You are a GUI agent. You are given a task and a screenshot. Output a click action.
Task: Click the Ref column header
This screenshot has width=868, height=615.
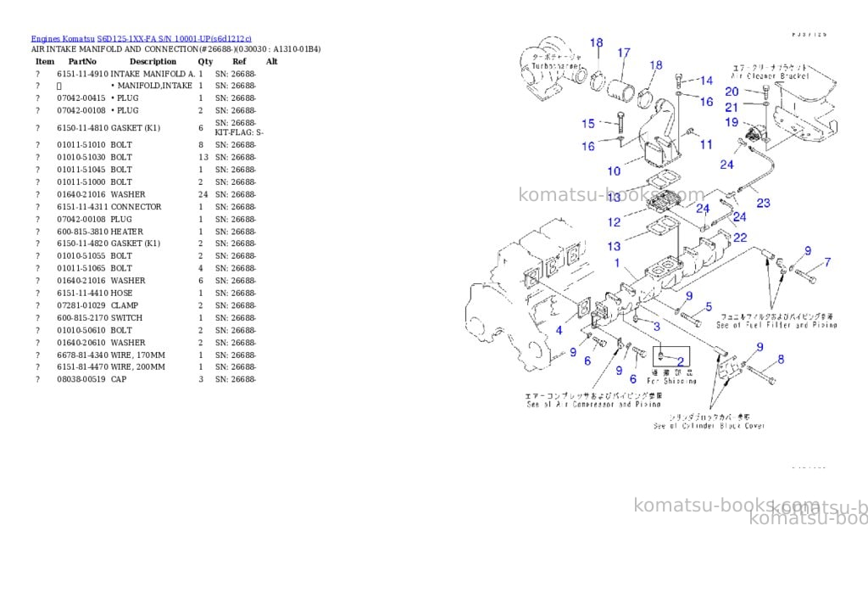[x=239, y=61]
